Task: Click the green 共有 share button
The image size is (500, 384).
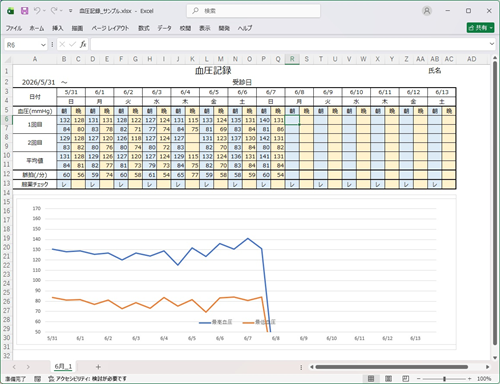Action: coord(480,28)
